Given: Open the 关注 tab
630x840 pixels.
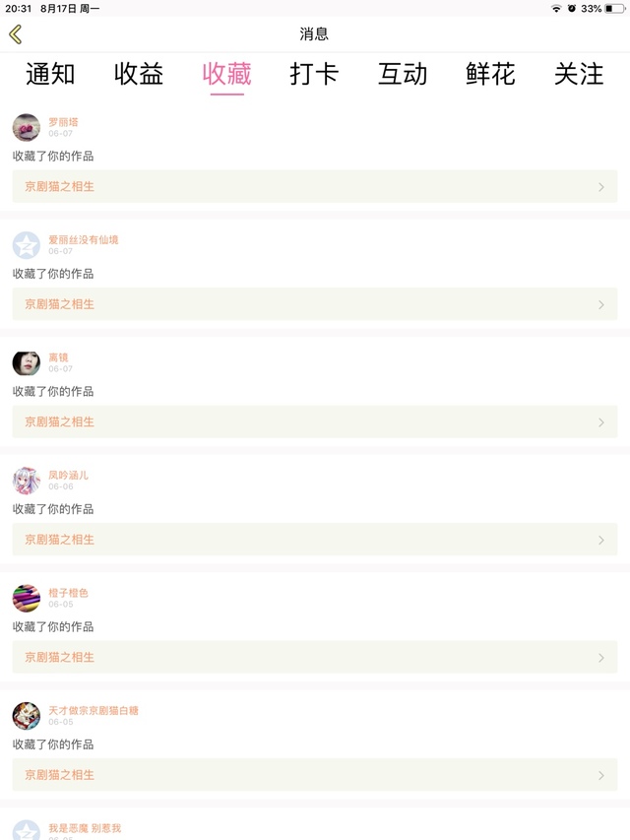Looking at the screenshot, I should [x=579, y=74].
